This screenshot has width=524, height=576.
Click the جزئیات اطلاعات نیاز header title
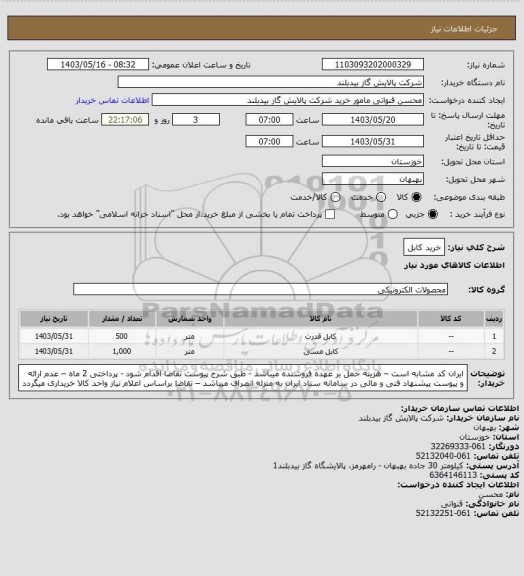(464, 29)
